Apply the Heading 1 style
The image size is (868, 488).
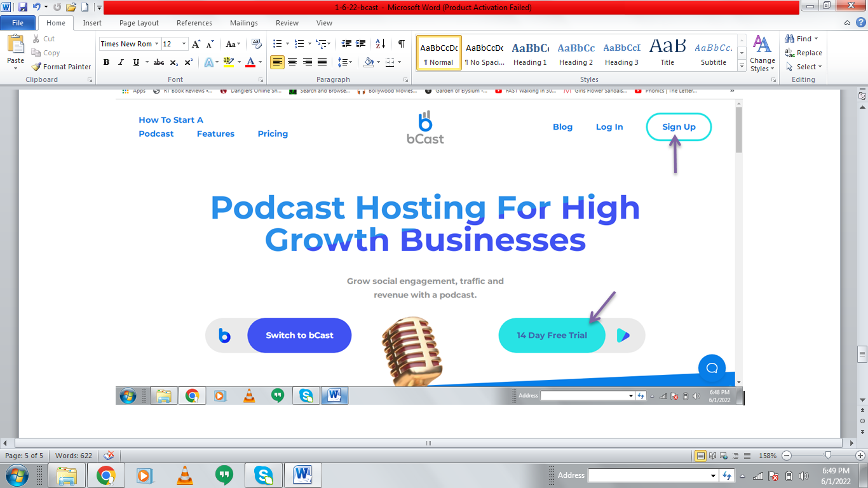tap(530, 53)
